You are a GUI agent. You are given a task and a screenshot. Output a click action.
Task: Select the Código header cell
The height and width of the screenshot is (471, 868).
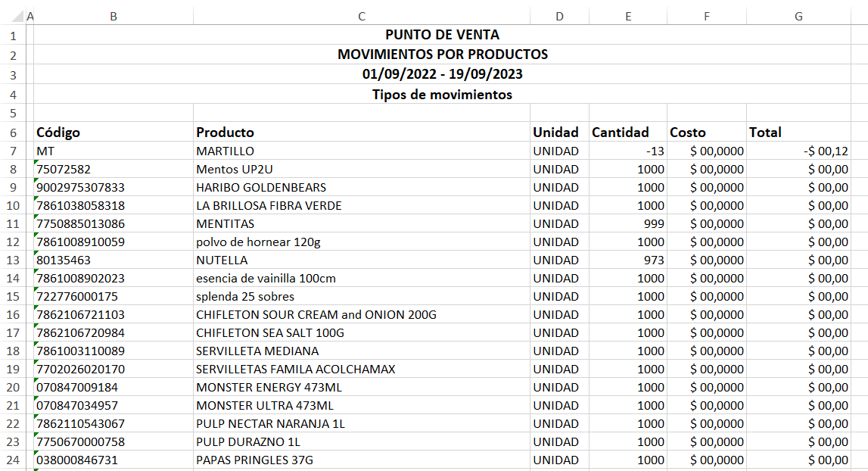[114, 132]
